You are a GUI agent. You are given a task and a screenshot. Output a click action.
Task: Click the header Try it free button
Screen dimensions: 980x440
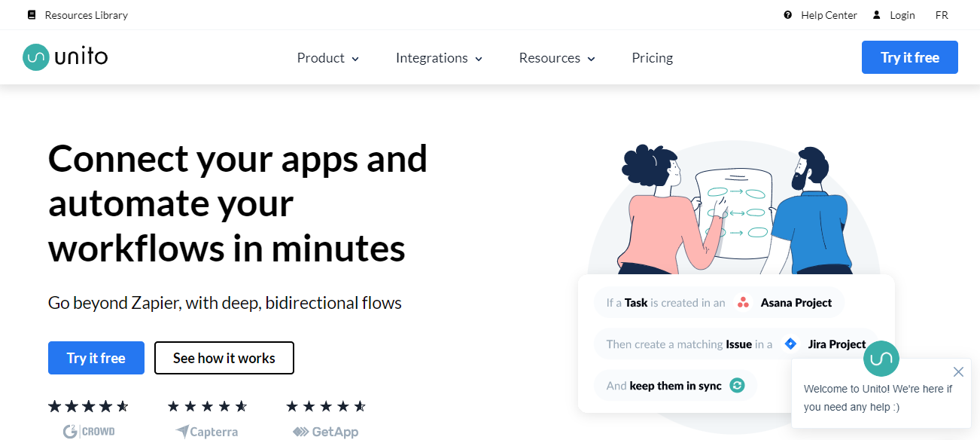(x=910, y=57)
